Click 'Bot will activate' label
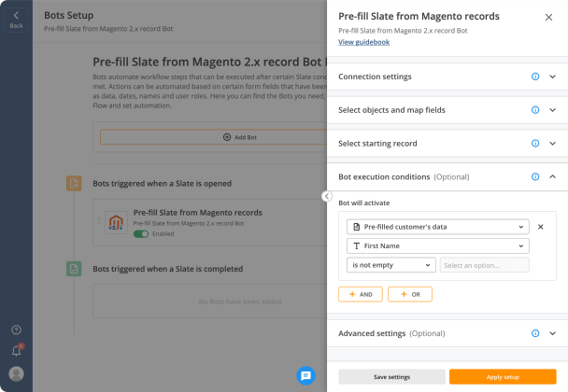568x392 pixels. pyautogui.click(x=363, y=203)
